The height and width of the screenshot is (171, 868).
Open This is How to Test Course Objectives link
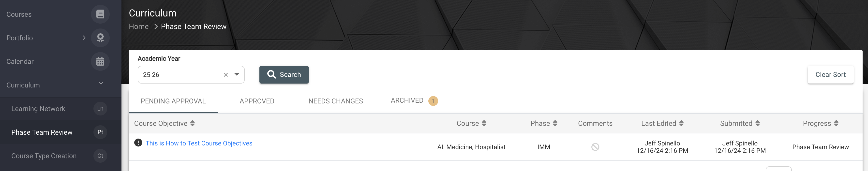[199, 143]
